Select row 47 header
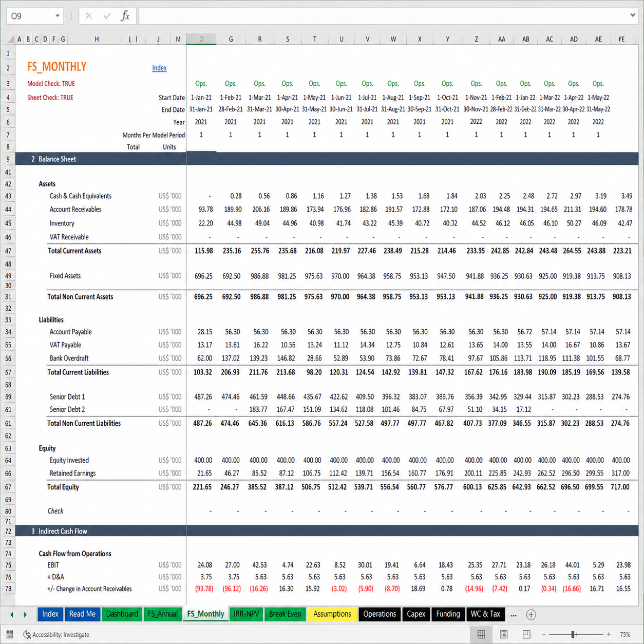This screenshot has height=644, width=644. tap(8, 251)
